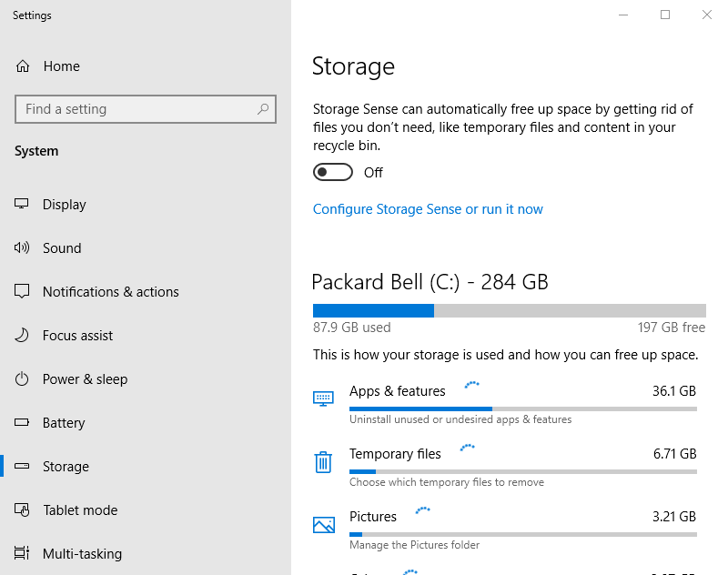Click the 36.1 GB size value

coord(674,390)
